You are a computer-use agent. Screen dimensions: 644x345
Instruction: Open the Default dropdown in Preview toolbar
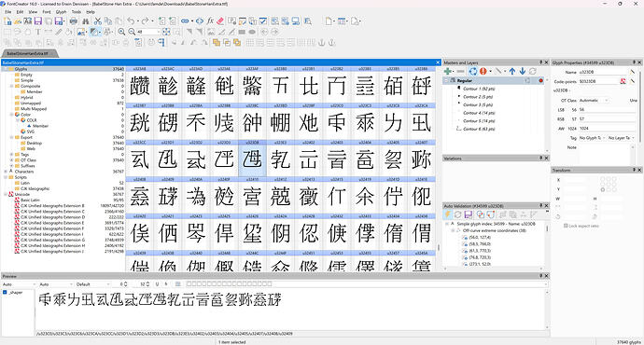click(92, 284)
